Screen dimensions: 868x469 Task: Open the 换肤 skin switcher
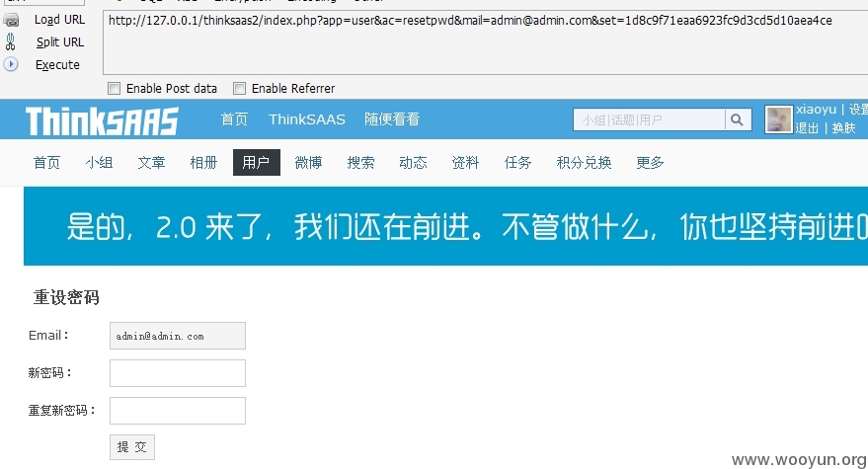tap(843, 128)
